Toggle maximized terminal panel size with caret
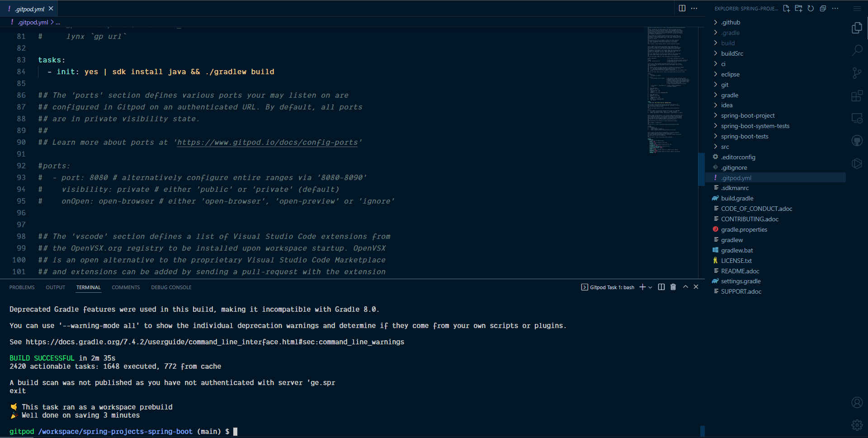868x438 pixels. click(x=685, y=287)
